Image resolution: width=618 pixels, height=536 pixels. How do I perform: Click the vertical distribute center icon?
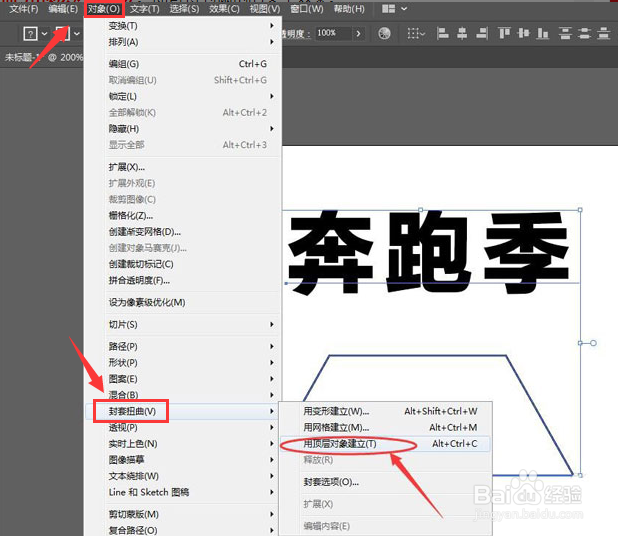pos(584,34)
